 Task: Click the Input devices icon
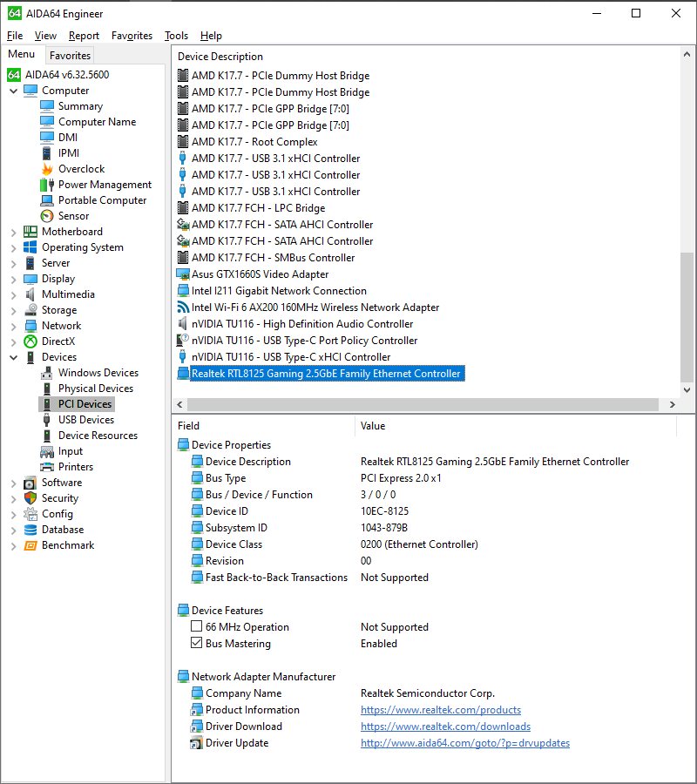pyautogui.click(x=47, y=451)
